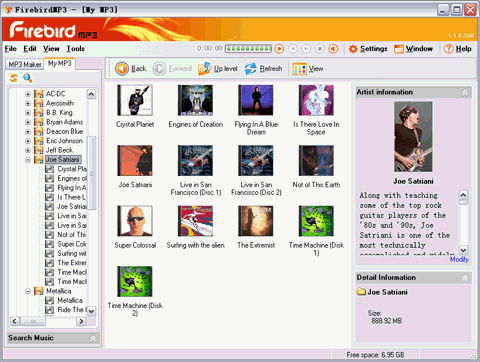This screenshot has height=362, width=480.
Task: Click the Stop playback button
Action: tap(320, 49)
